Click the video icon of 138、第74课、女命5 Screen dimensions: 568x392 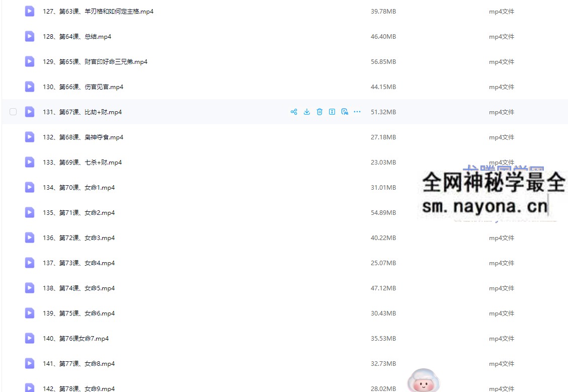tap(30, 288)
